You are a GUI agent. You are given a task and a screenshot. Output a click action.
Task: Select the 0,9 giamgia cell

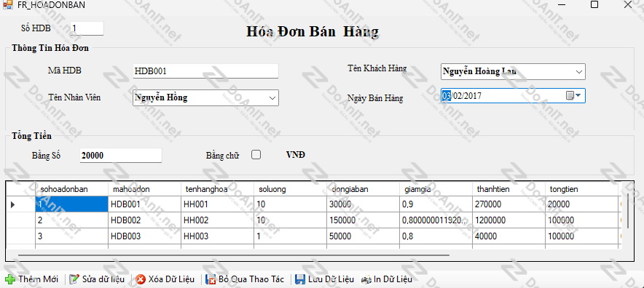[436, 204]
